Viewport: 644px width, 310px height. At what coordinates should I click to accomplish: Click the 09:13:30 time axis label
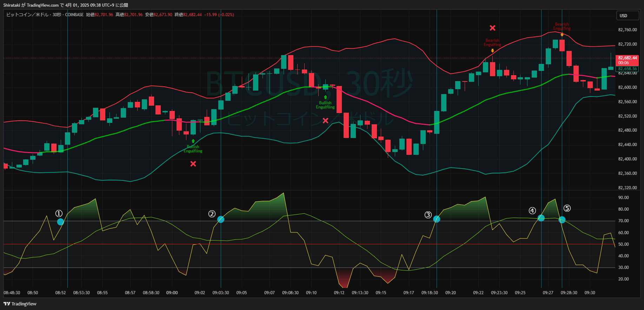pyautogui.click(x=360, y=293)
